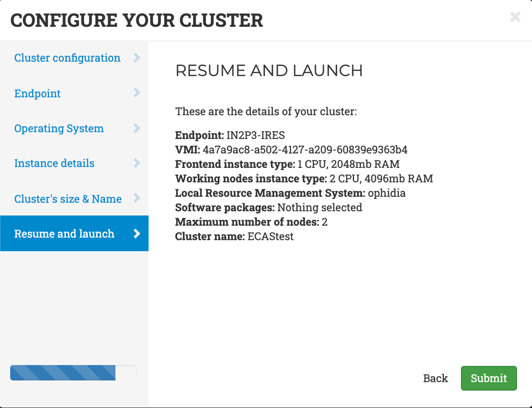
Task: Click the gray X icon at top right
Action: 515,17
